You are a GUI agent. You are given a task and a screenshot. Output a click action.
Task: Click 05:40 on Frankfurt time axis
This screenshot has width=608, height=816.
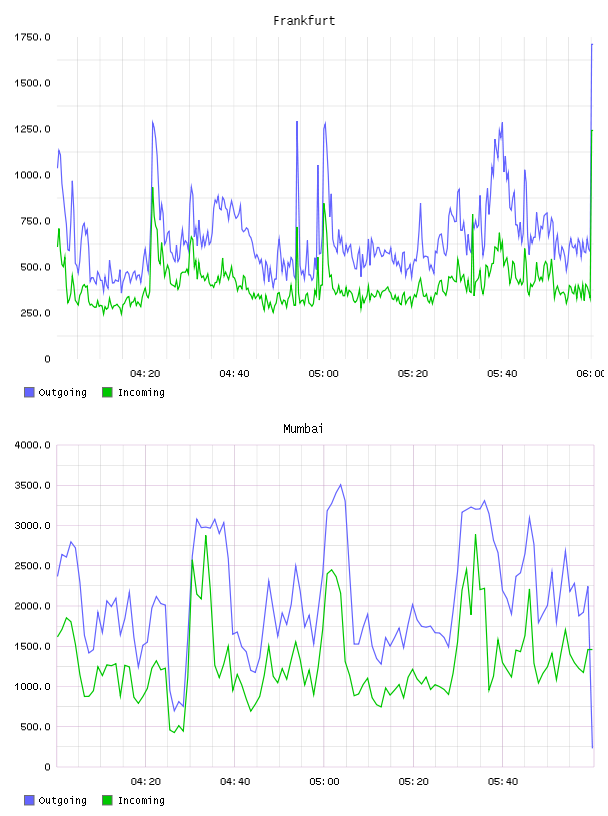(x=502, y=374)
